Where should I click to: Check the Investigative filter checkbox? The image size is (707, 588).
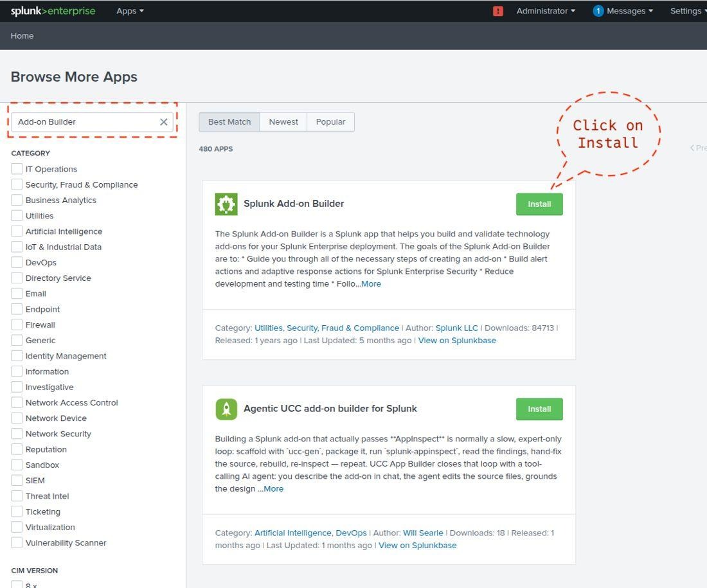(17, 387)
